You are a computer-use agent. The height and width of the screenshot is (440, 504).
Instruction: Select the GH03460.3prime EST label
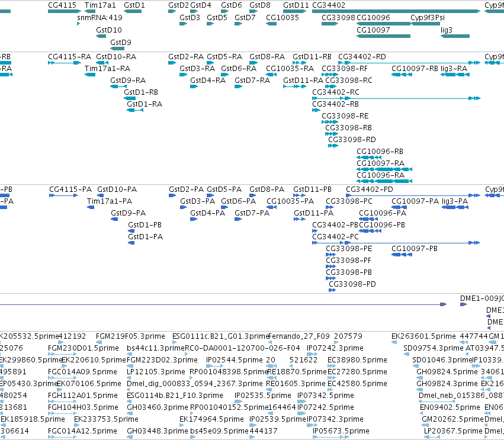point(157,407)
